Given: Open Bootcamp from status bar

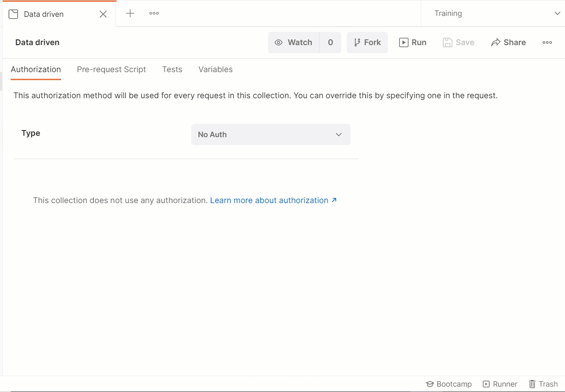Looking at the screenshot, I should tap(449, 384).
